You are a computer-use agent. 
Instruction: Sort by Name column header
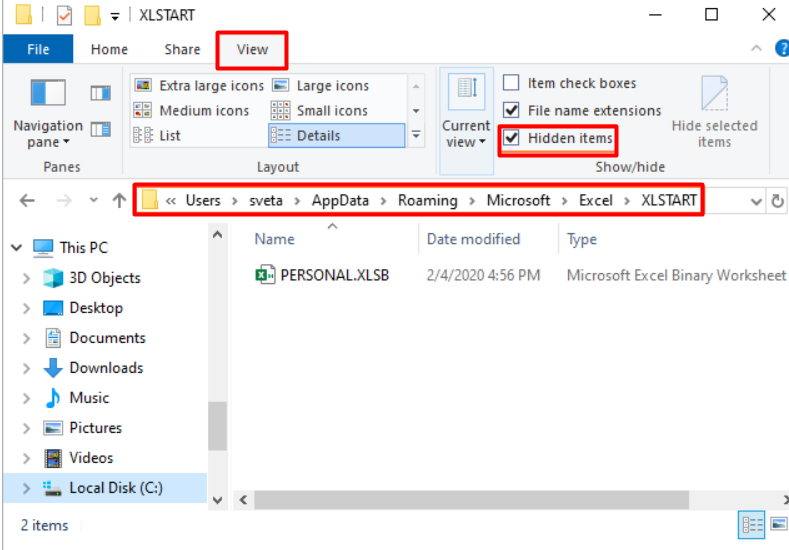click(x=274, y=239)
